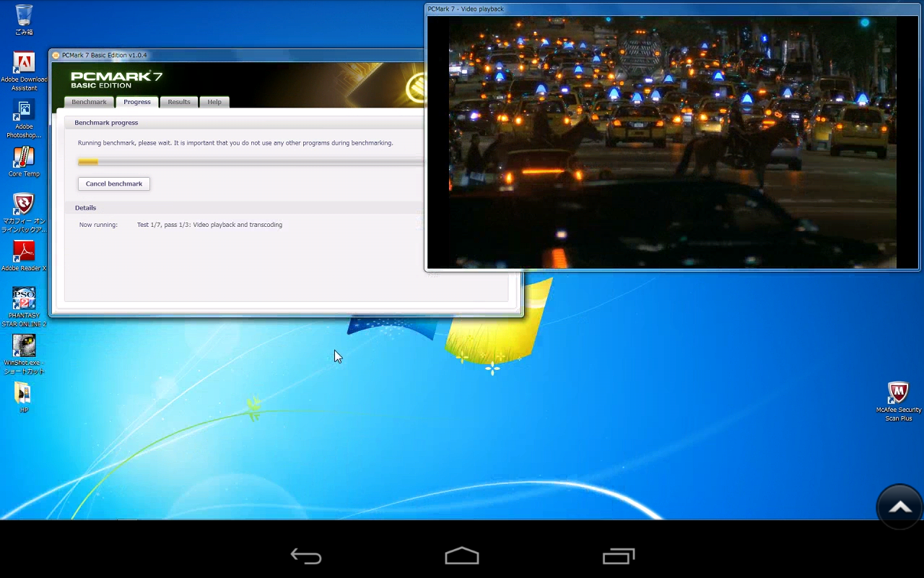Select the PCMark 7 Video playback title bar
924x578 pixels.
pyautogui.click(x=673, y=9)
